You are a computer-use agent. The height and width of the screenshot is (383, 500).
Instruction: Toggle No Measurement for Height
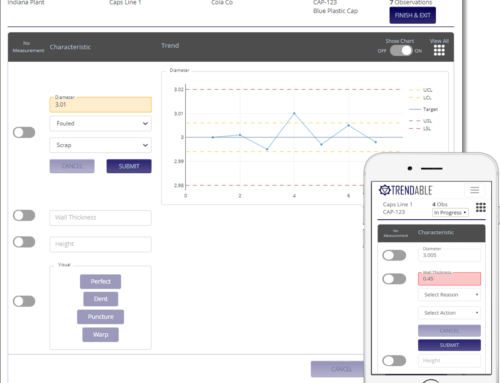click(x=24, y=242)
